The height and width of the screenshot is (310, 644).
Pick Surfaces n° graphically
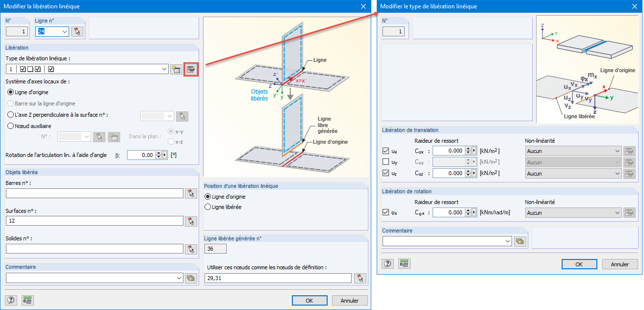[191, 221]
